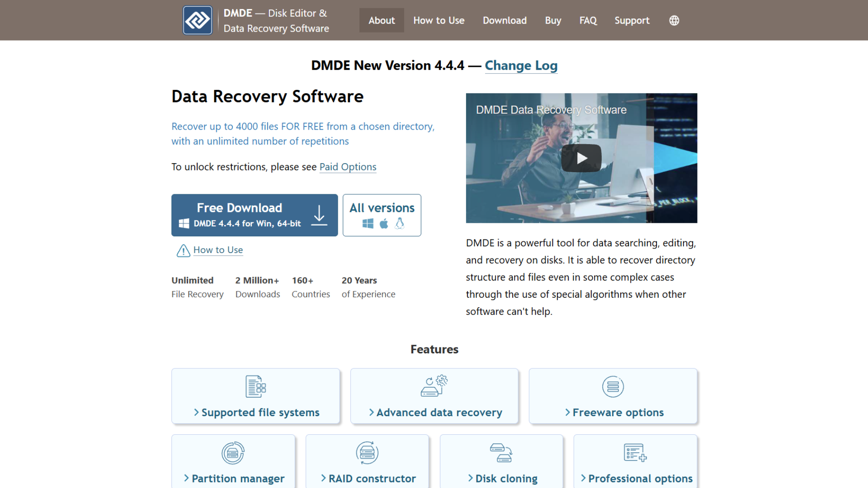Click the Advanced data recovery drive icon
The width and height of the screenshot is (868, 488).
(434, 386)
